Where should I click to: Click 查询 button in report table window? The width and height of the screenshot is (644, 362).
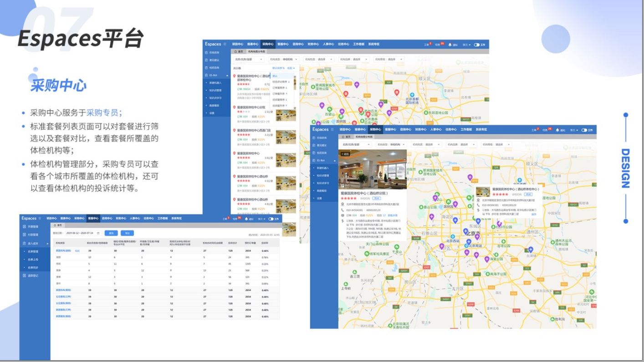tap(111, 233)
